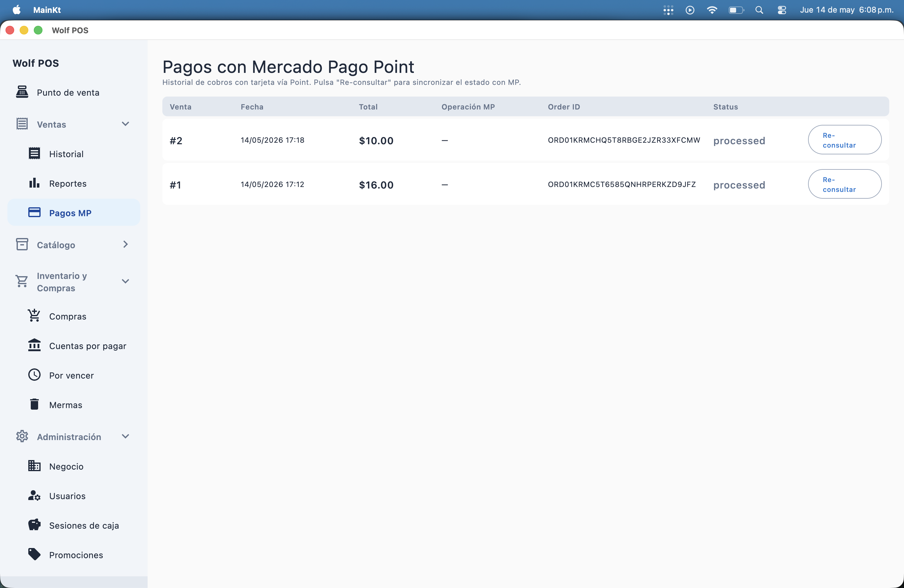904x588 pixels.
Task: Open the Compras page
Action: (74, 316)
